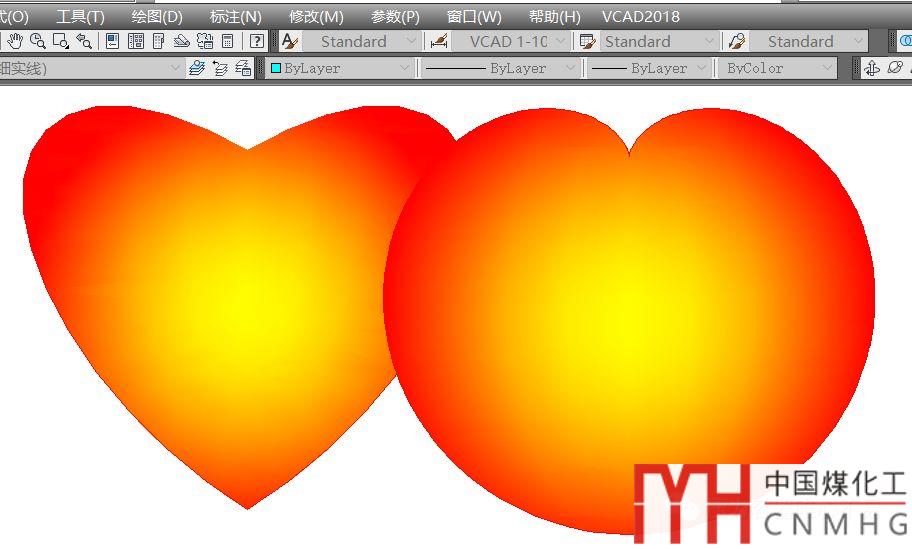
Task: Open the QuickCalc calculator icon
Action: pyautogui.click(x=227, y=41)
